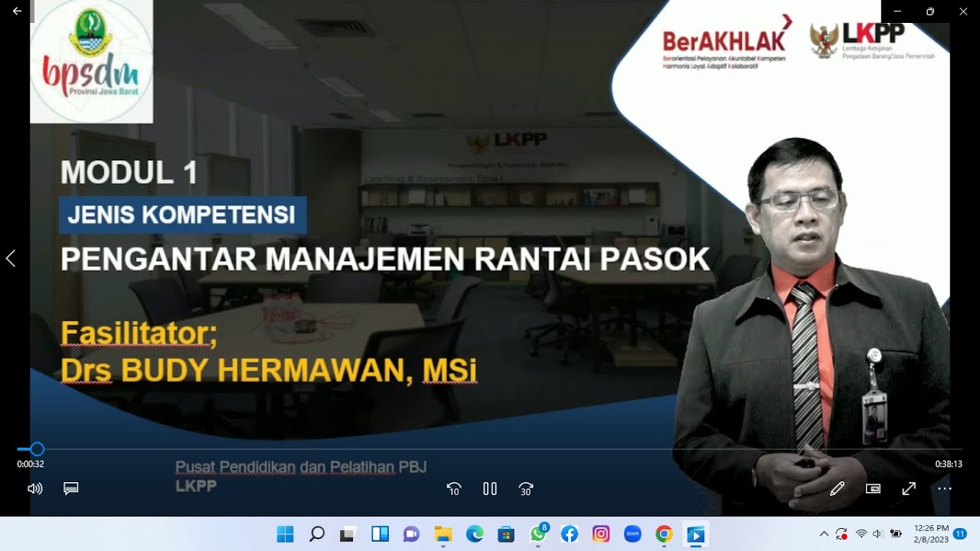Open Teams Chat on taskbar
Image resolution: width=980 pixels, height=551 pixels.
411,534
